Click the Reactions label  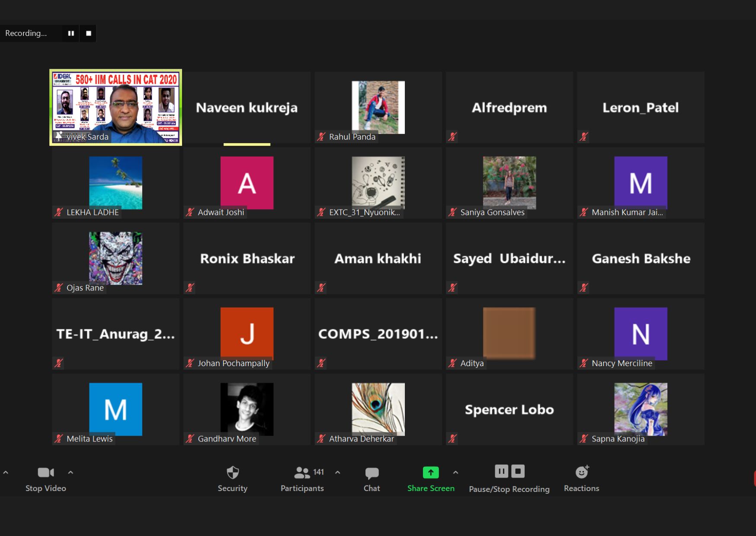pyautogui.click(x=582, y=488)
